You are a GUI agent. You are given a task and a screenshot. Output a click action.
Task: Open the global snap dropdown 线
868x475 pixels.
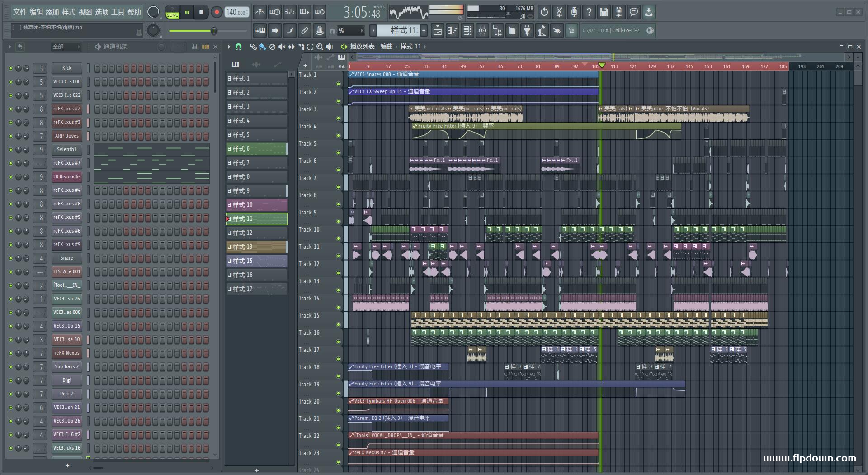click(x=351, y=31)
